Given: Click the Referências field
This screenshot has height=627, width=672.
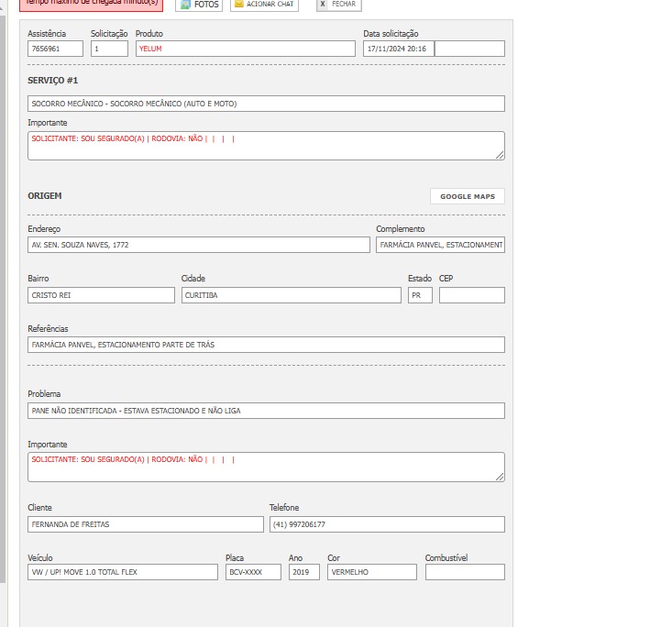Looking at the screenshot, I should (x=266, y=345).
